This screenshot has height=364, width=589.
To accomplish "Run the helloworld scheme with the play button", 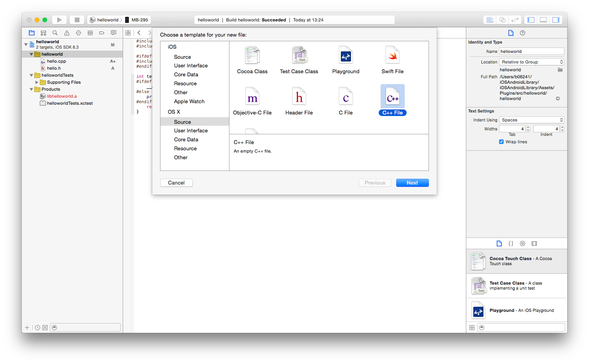I will (x=59, y=20).
